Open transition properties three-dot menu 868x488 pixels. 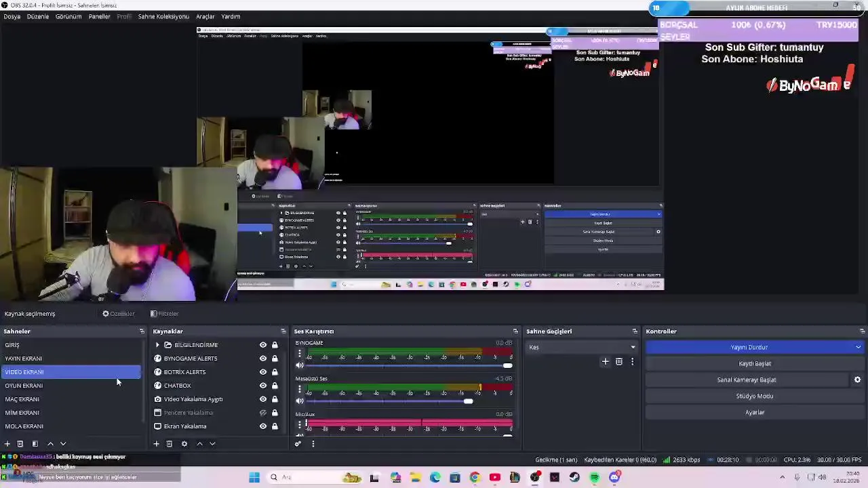click(632, 362)
